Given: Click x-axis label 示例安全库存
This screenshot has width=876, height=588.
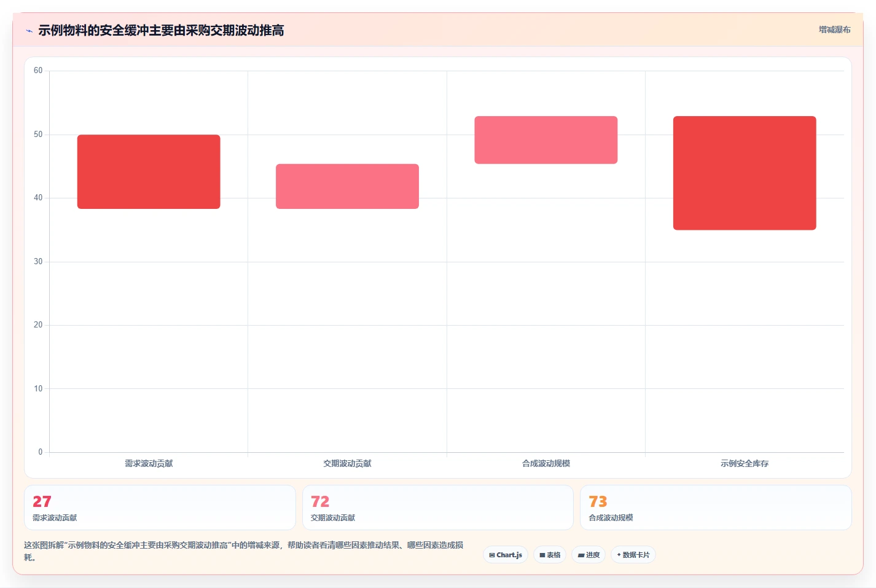Looking at the screenshot, I should pos(745,463).
